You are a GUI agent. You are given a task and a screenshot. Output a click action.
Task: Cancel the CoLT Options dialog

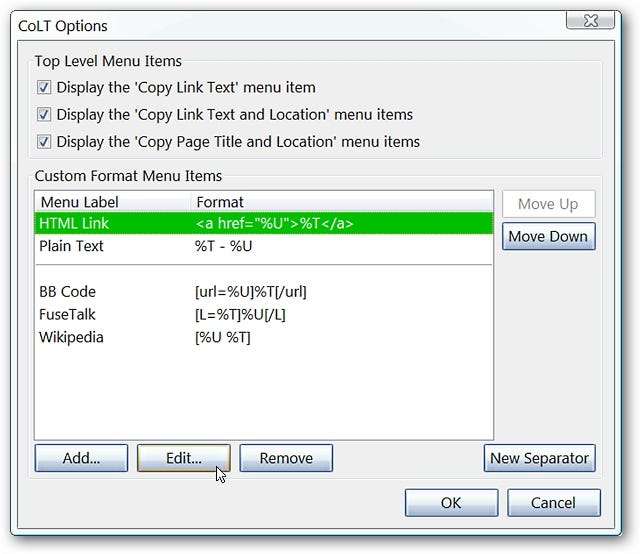tap(554, 503)
